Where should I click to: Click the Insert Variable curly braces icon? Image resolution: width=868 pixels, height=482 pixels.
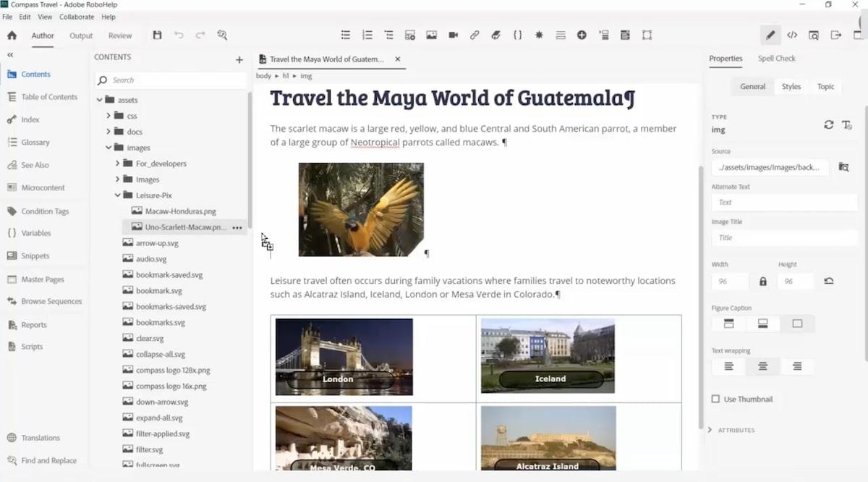pos(517,35)
